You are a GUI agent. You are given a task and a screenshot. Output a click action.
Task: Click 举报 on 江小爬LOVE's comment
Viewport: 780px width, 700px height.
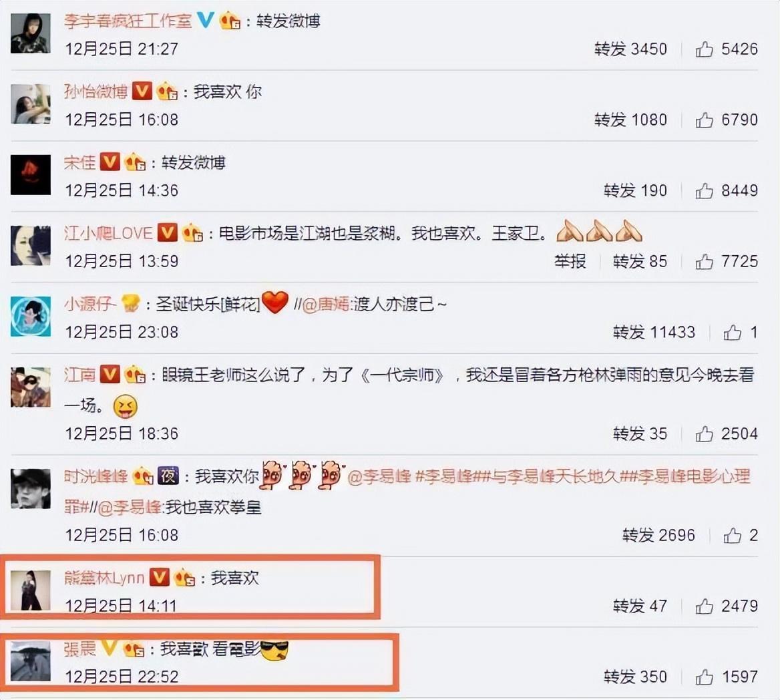coord(570,261)
